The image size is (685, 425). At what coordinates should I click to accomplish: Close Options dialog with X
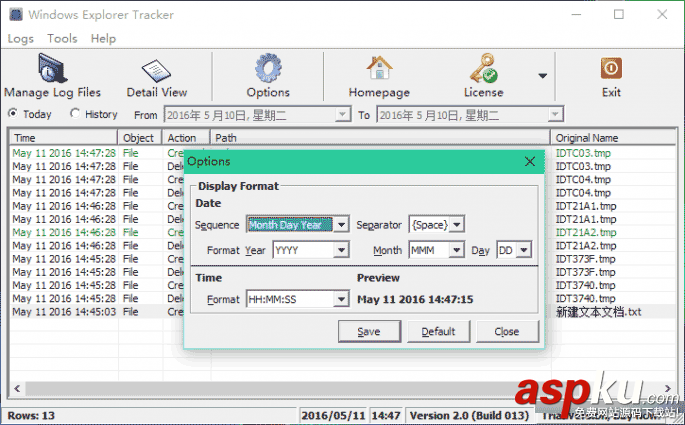530,162
